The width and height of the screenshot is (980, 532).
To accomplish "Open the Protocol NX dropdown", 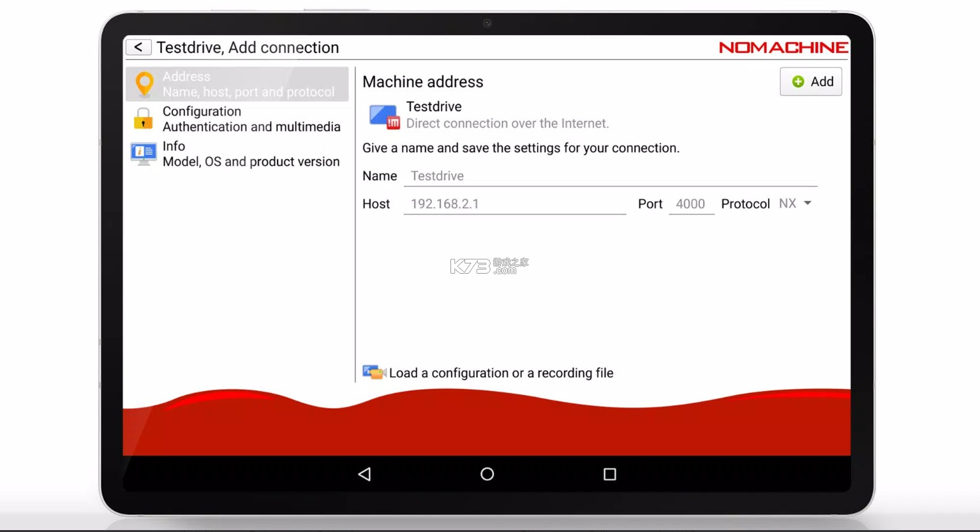I will (795, 203).
